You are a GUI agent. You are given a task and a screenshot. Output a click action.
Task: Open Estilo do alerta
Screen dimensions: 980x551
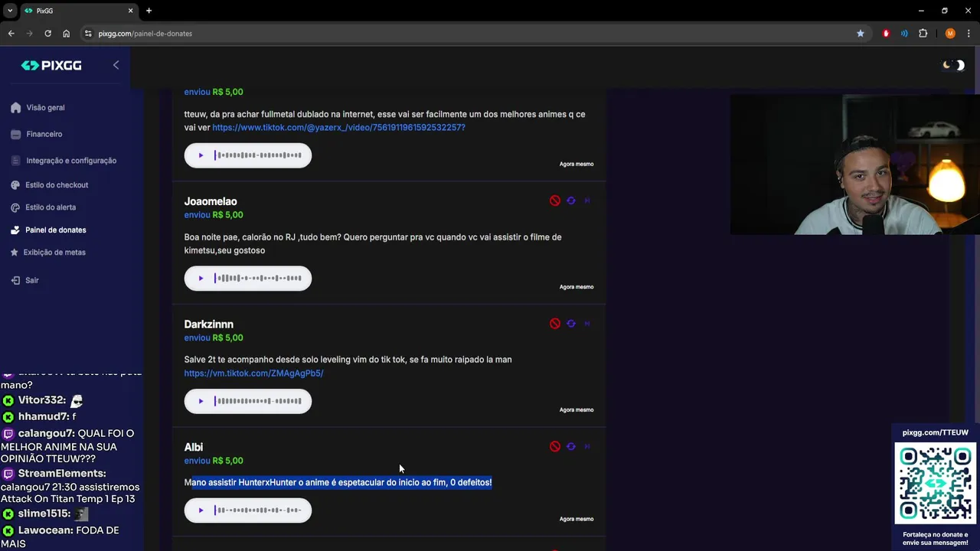(44, 207)
